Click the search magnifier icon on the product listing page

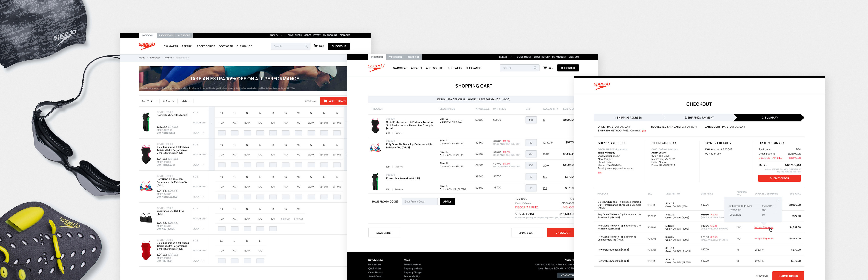pyautogui.click(x=306, y=46)
